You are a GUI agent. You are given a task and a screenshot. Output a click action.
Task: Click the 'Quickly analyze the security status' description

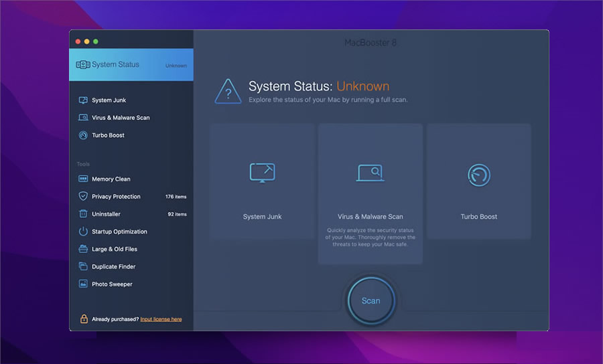point(371,238)
